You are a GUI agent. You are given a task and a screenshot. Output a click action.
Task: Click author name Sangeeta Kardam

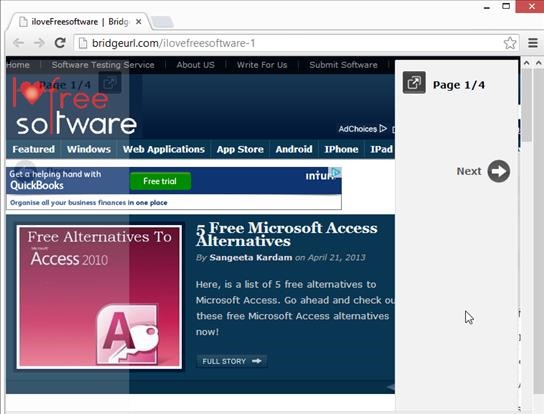point(251,257)
